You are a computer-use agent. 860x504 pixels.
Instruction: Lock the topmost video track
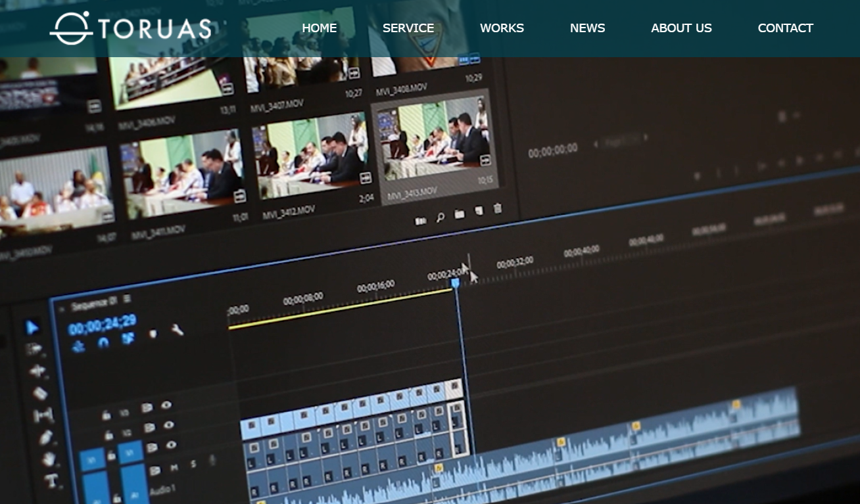point(106,415)
